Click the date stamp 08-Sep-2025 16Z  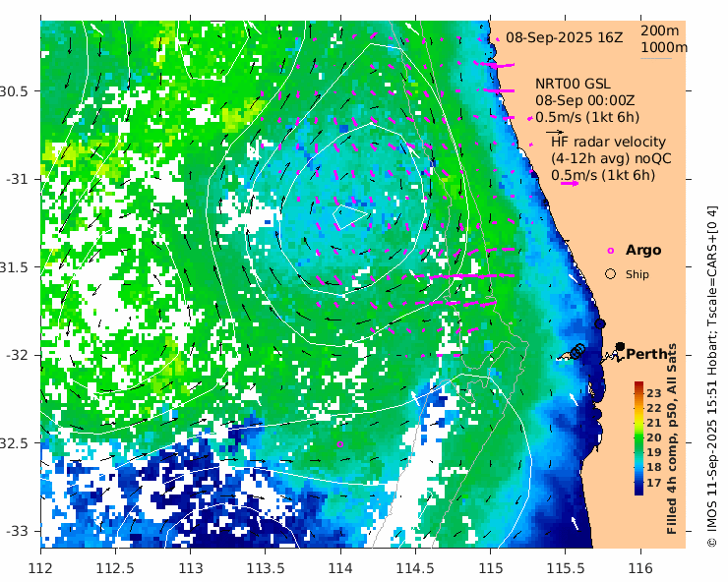point(564,37)
